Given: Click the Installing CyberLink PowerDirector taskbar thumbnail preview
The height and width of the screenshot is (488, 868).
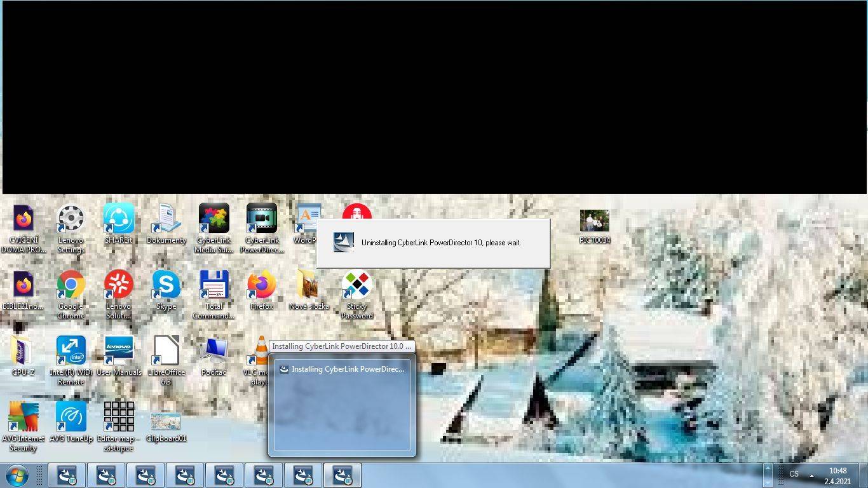Looking at the screenshot, I should point(342,405).
